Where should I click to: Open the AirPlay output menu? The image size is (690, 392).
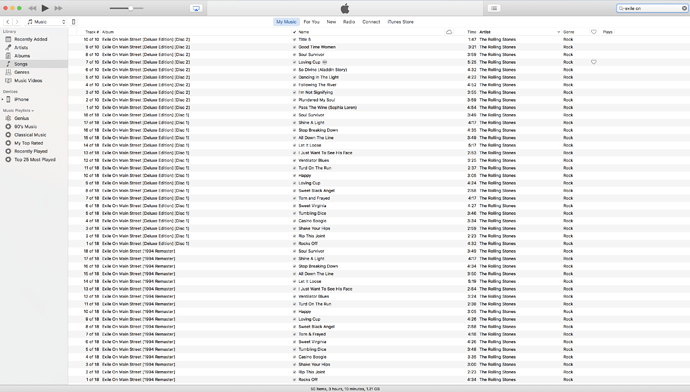(196, 8)
